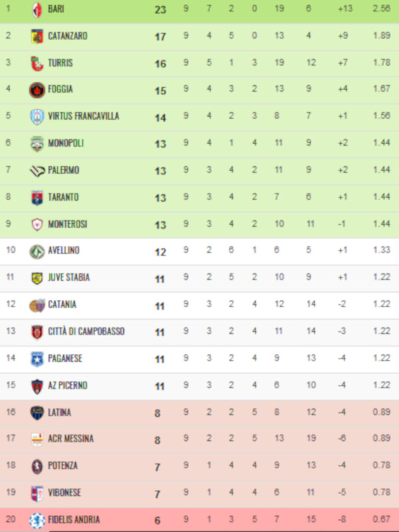Click the Fidelis Andria logo

tap(37, 520)
